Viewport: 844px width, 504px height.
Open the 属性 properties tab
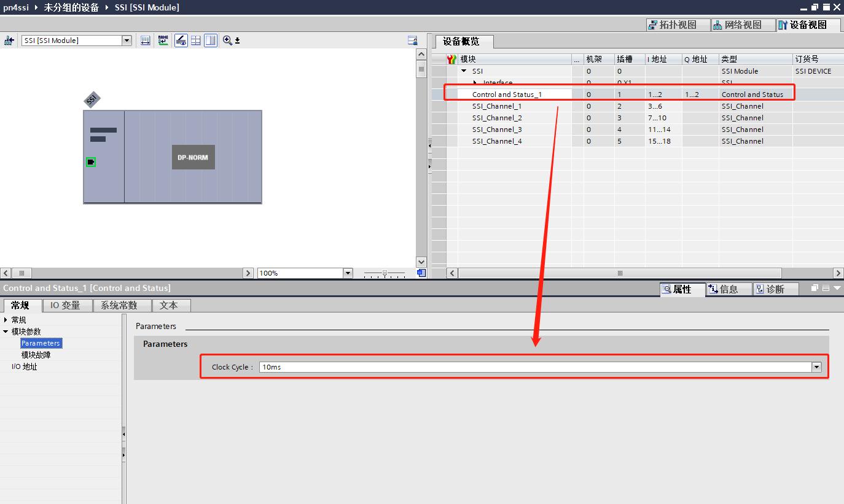pyautogui.click(x=682, y=289)
